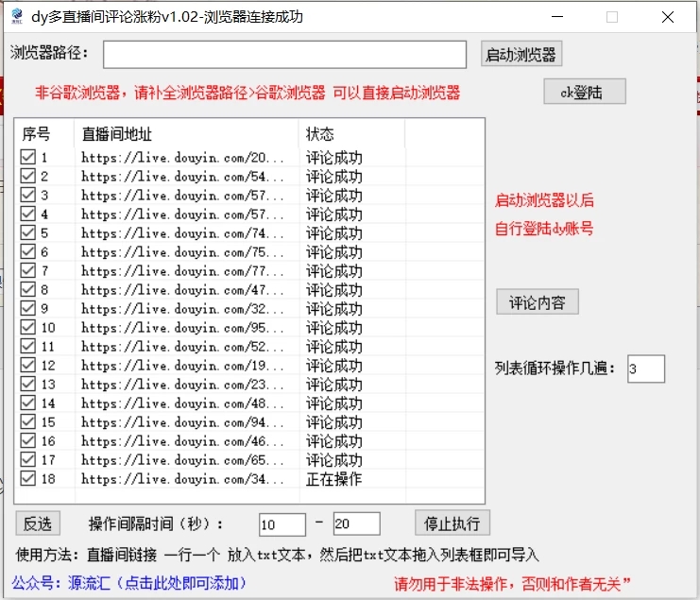700x600 pixels.
Task: Click 停止执行 to stop execution
Action: coord(452,523)
